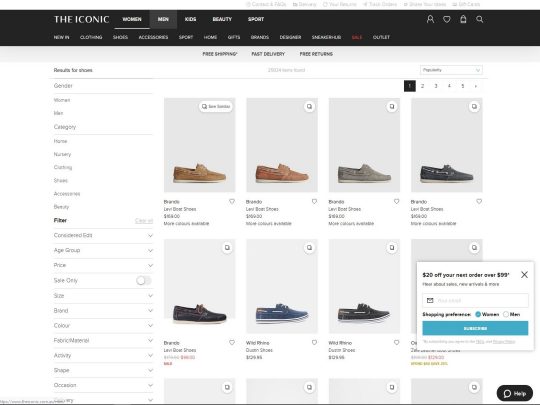Open the Popularity sort dropdown
540x405 pixels.
pyautogui.click(x=451, y=70)
